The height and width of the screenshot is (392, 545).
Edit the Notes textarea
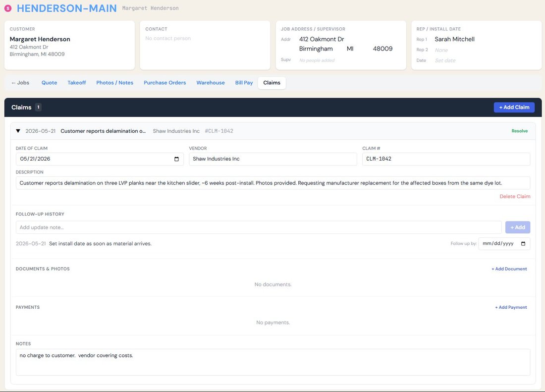click(x=273, y=362)
